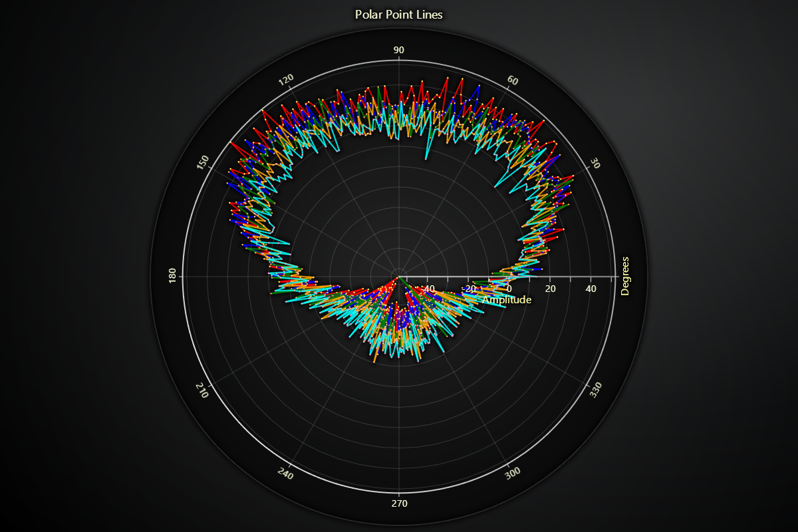Select the 150 degree angle label
The image size is (798, 532).
(x=203, y=163)
